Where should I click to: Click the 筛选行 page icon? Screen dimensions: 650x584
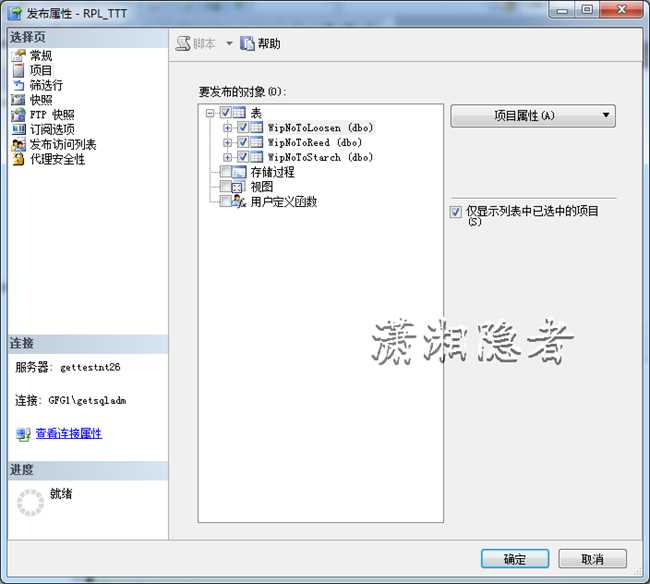18,85
